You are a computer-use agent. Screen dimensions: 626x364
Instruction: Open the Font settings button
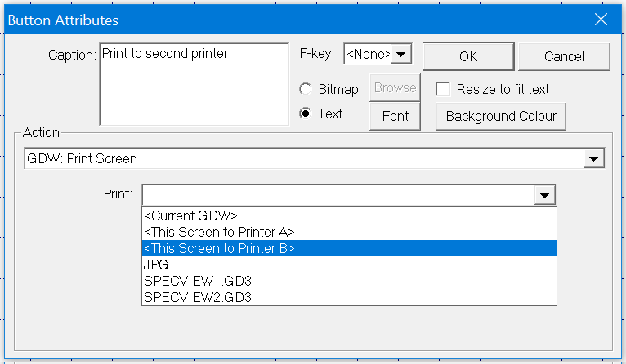coord(396,116)
